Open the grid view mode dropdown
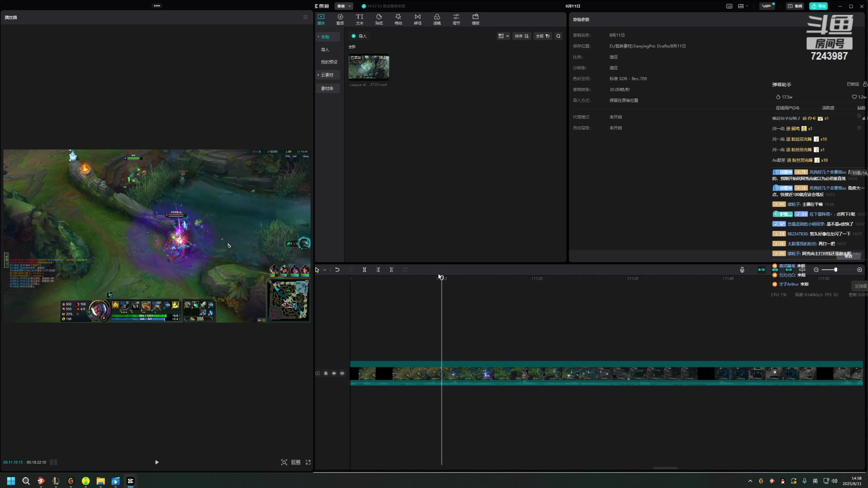 [503, 36]
